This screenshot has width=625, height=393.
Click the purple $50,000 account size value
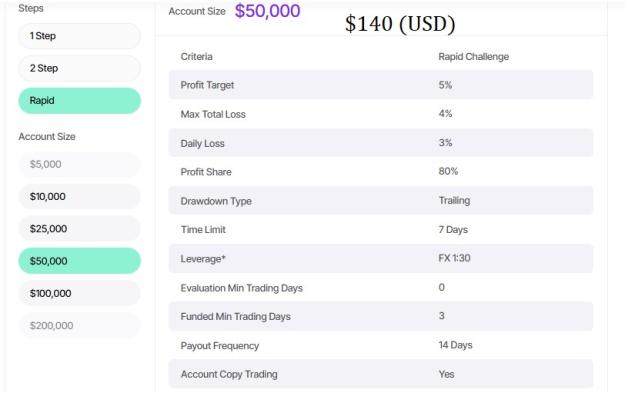[x=267, y=11]
